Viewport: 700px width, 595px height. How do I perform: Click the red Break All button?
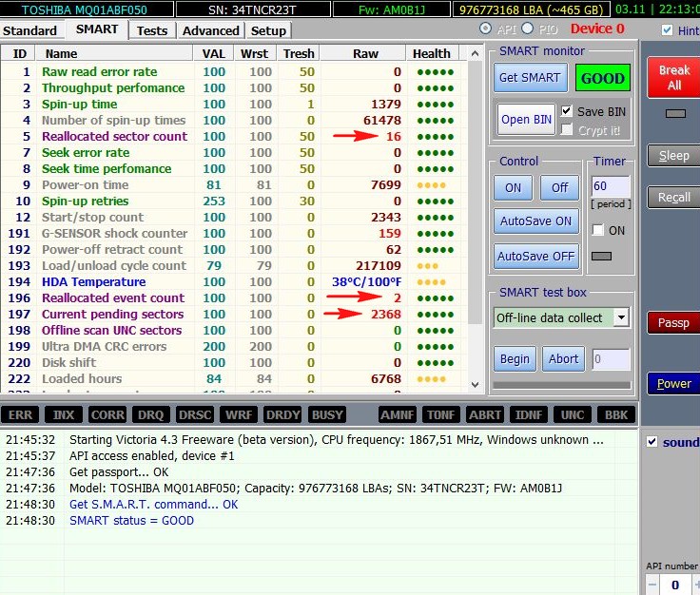point(673,77)
